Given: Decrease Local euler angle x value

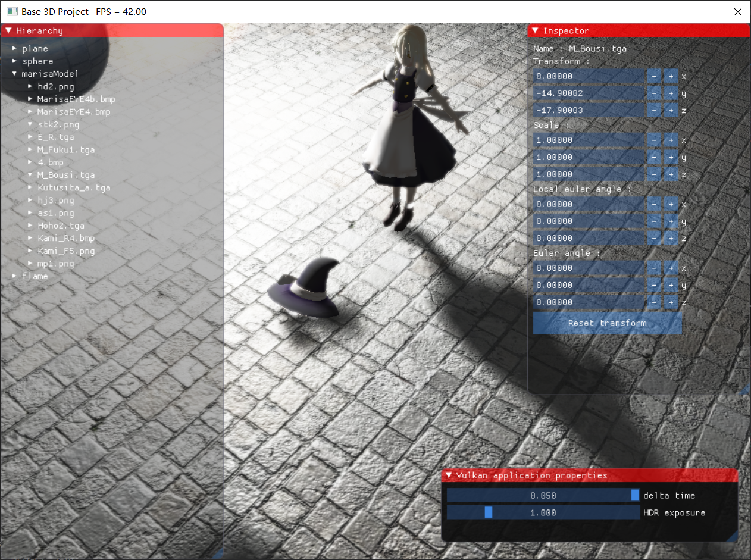Looking at the screenshot, I should [x=653, y=204].
